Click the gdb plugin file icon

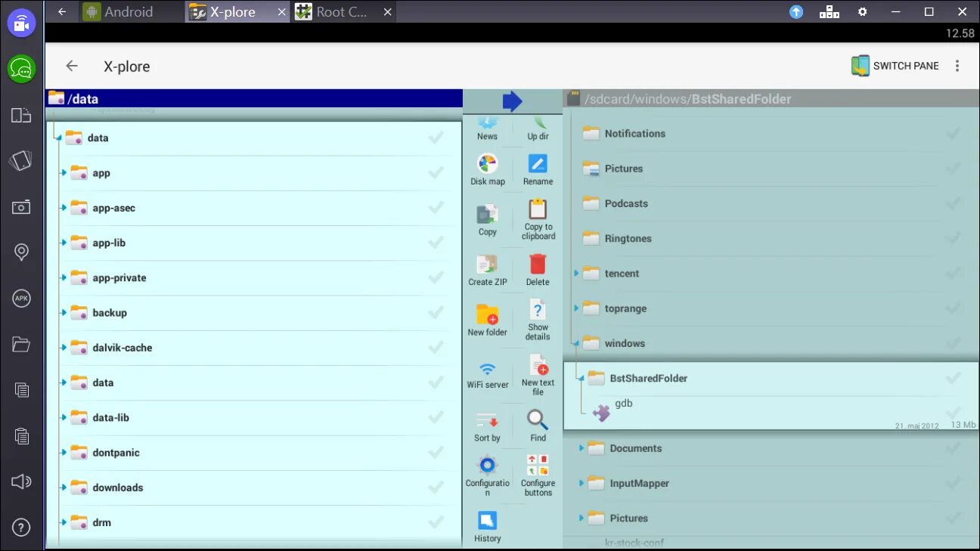601,413
